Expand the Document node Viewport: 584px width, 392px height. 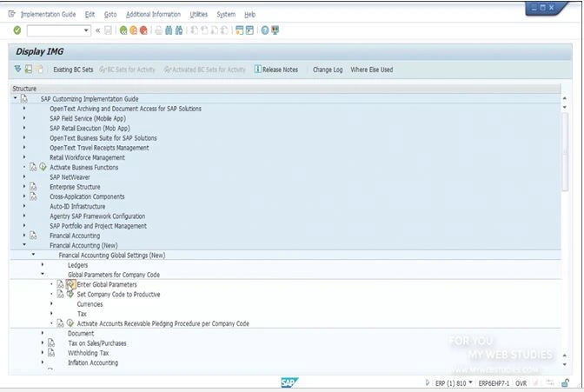click(43, 333)
